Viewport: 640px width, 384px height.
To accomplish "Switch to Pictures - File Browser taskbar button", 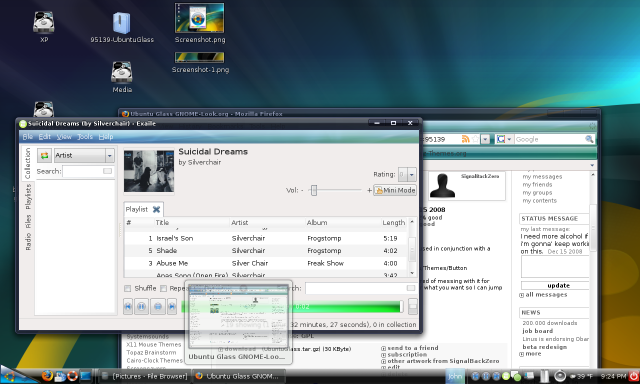I will 145,376.
